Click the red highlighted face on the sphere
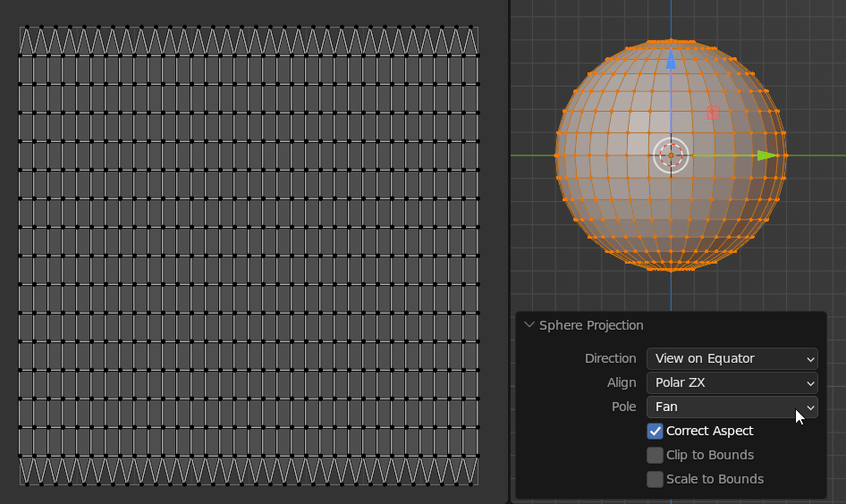The image size is (846, 504). click(714, 113)
